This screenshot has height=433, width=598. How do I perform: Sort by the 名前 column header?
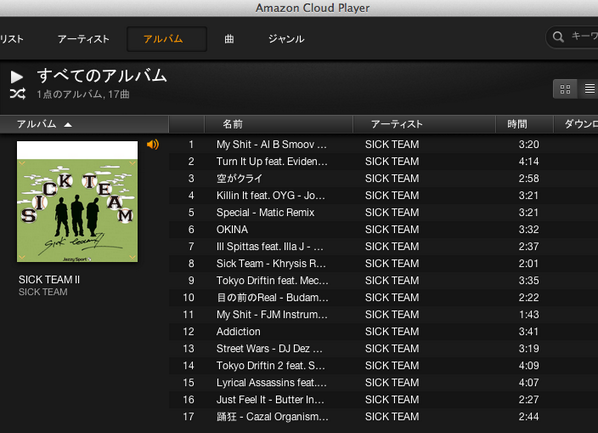point(279,124)
